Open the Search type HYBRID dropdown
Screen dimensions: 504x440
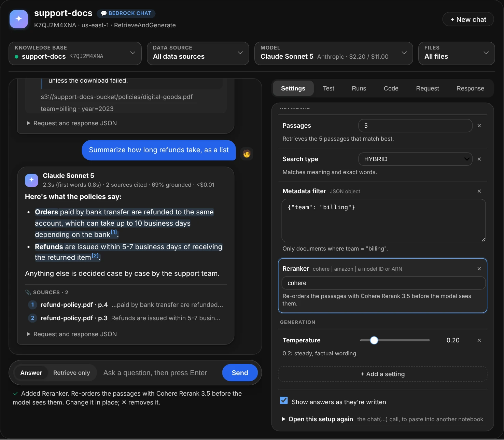[x=415, y=159]
